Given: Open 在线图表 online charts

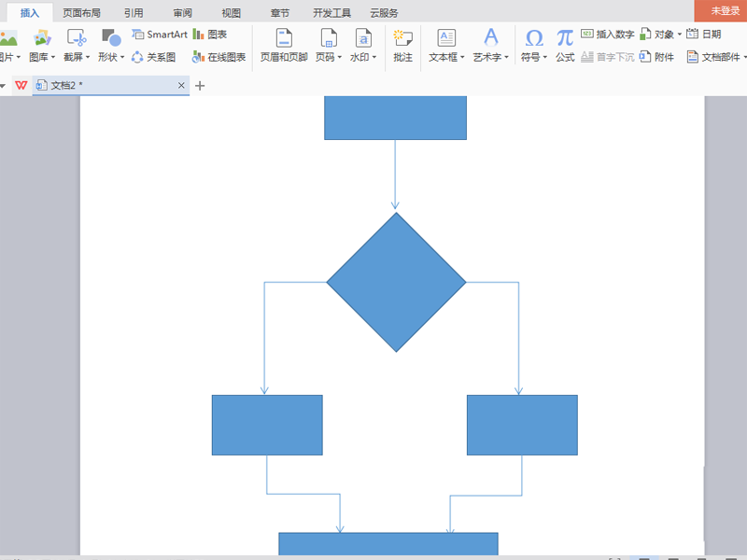Looking at the screenshot, I should [x=218, y=57].
